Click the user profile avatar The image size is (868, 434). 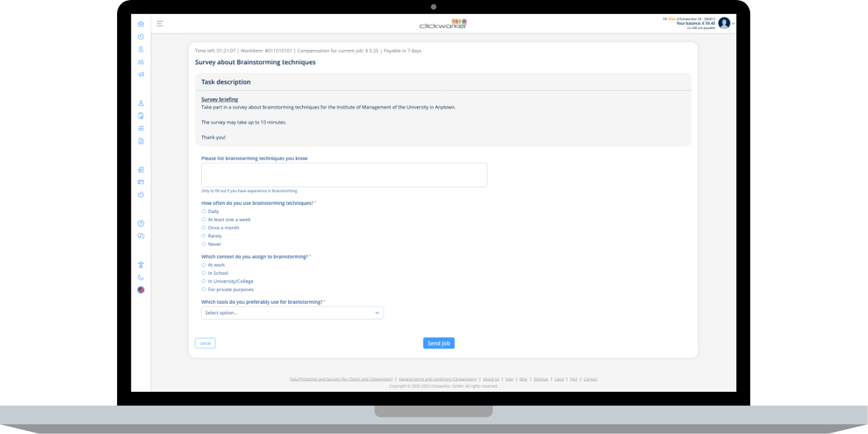724,23
